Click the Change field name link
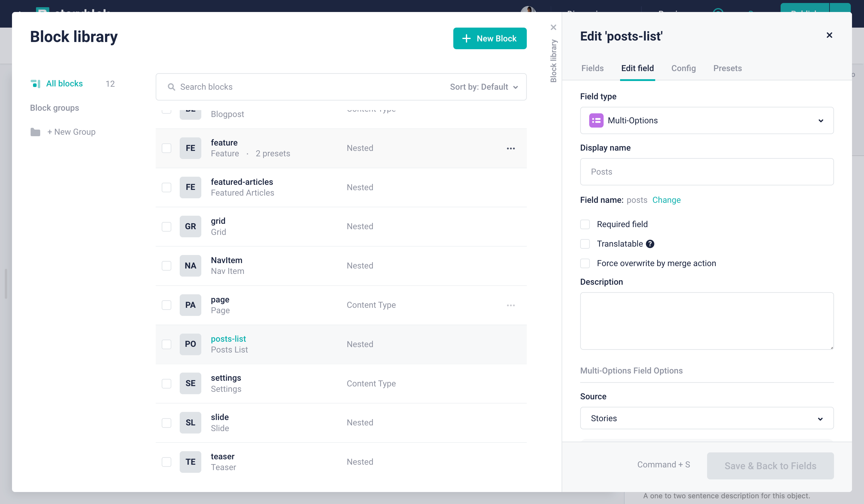 click(666, 200)
